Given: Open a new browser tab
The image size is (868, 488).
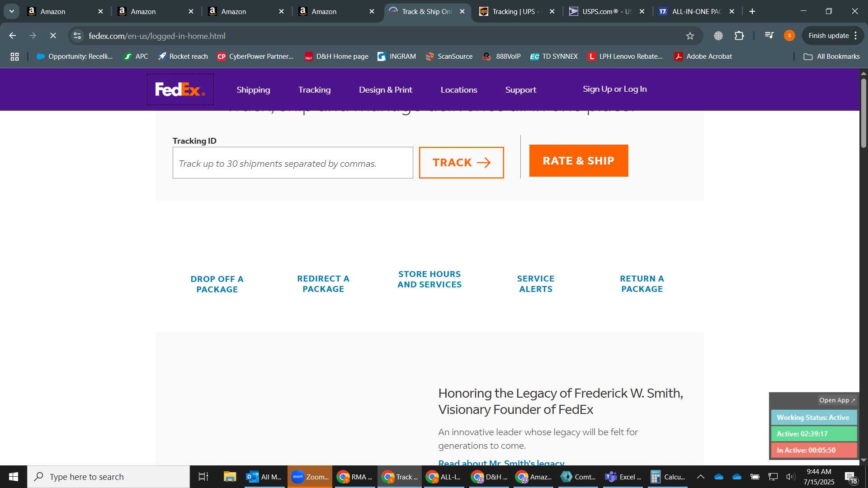Looking at the screenshot, I should 752,11.
